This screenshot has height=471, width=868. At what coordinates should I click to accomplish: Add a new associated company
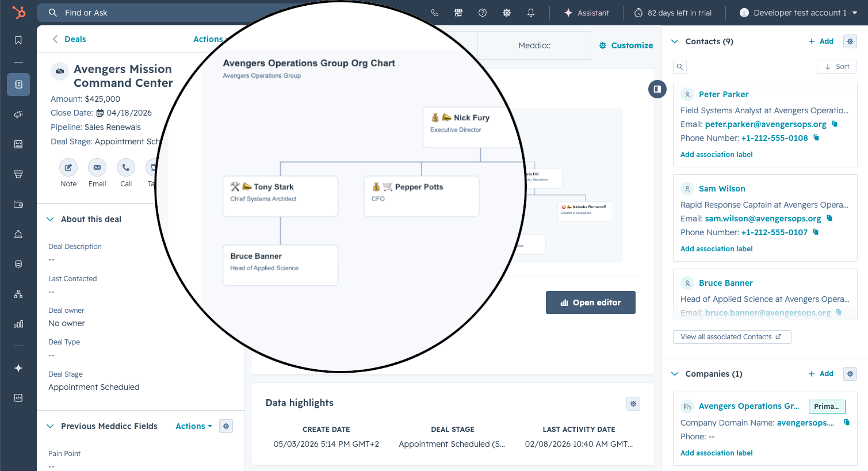[x=821, y=374]
